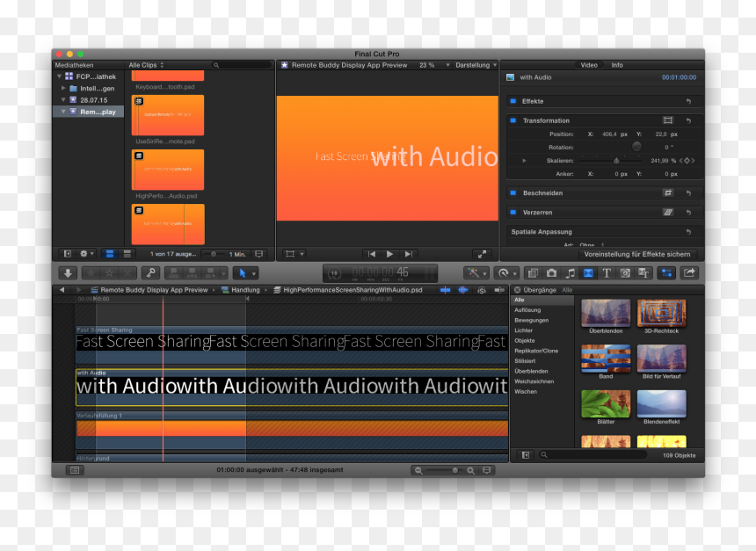Image resolution: width=756 pixels, height=551 pixels.
Task: Activate on-screen Verzerren distort controls icon
Action: pyautogui.click(x=668, y=212)
